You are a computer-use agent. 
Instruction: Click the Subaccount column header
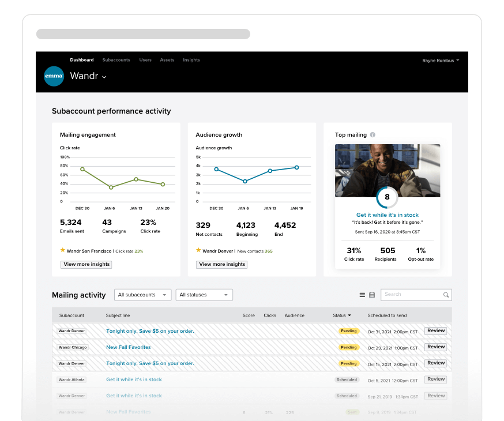(x=72, y=315)
